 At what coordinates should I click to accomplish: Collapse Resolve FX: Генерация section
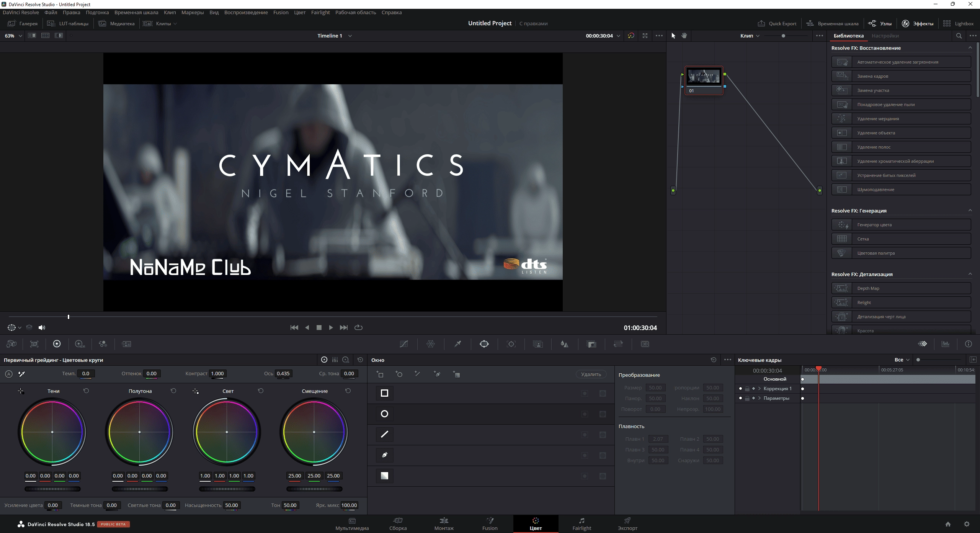[x=970, y=211]
